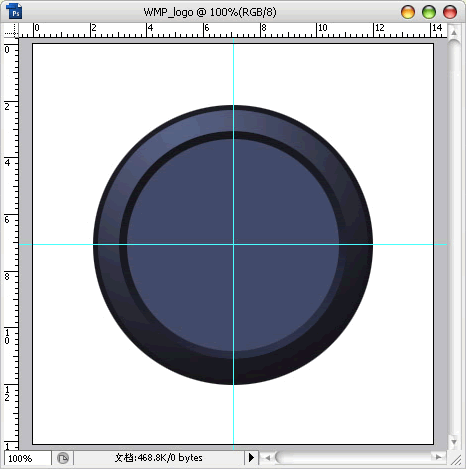The height and width of the screenshot is (469, 466).
Task: Click the ruler origin corner box
Action: pos(11,31)
